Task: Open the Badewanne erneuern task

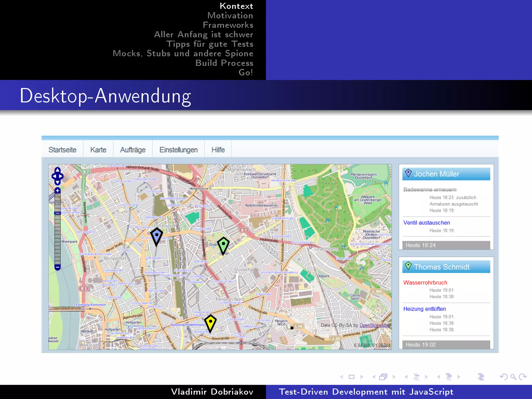Action: pos(430,190)
